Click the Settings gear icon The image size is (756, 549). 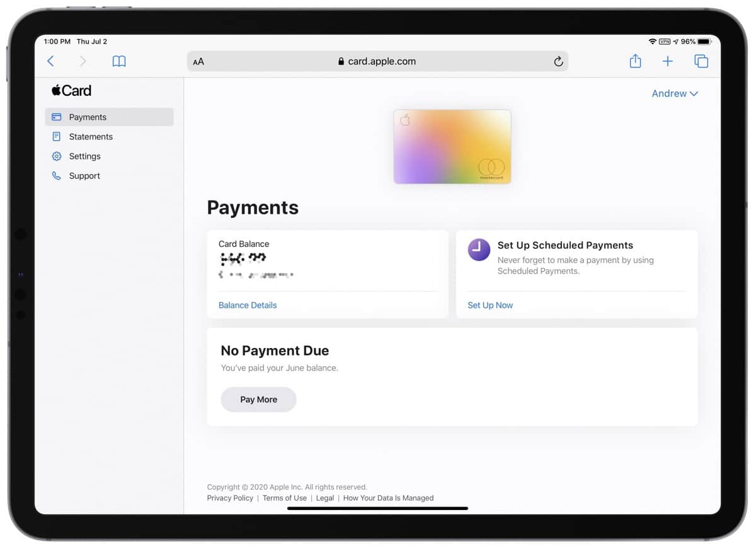pos(57,156)
